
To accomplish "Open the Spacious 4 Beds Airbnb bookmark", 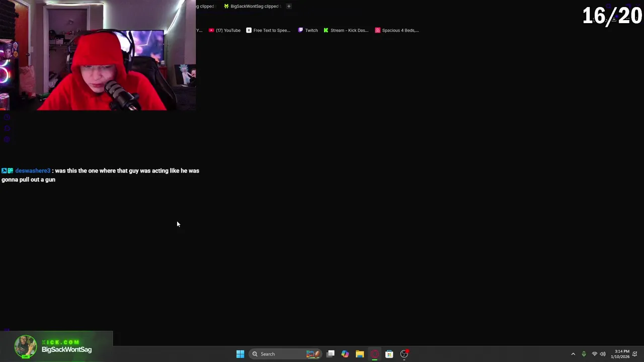I will pyautogui.click(x=397, y=30).
